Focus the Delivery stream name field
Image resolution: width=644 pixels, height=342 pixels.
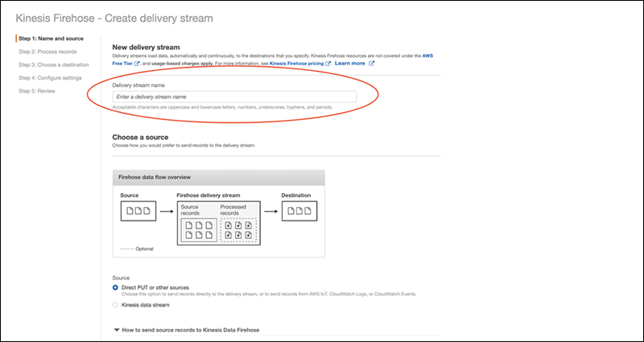[233, 97]
